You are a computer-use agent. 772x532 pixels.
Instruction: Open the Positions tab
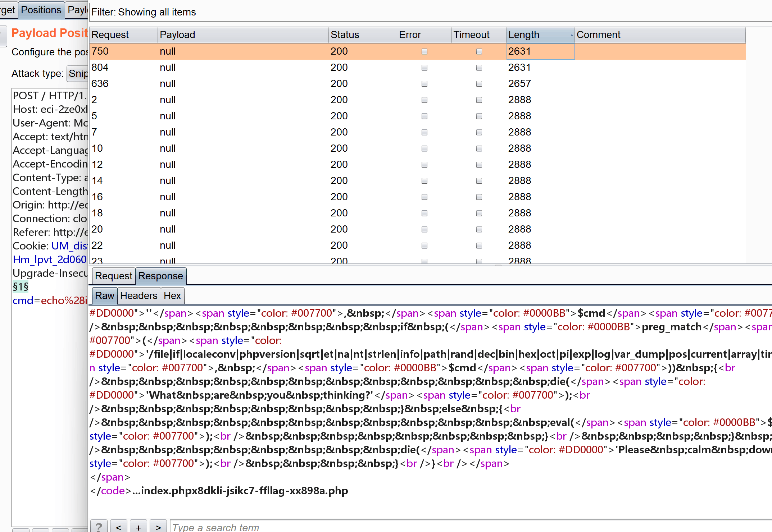click(41, 10)
